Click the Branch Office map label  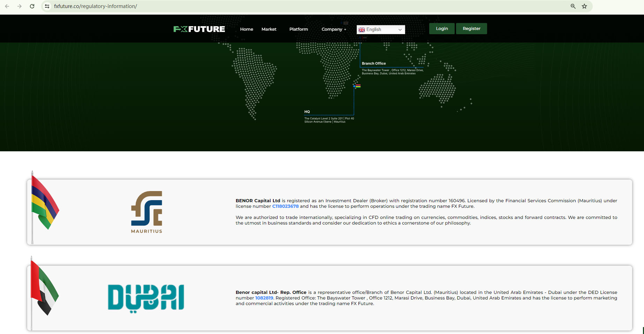(374, 63)
